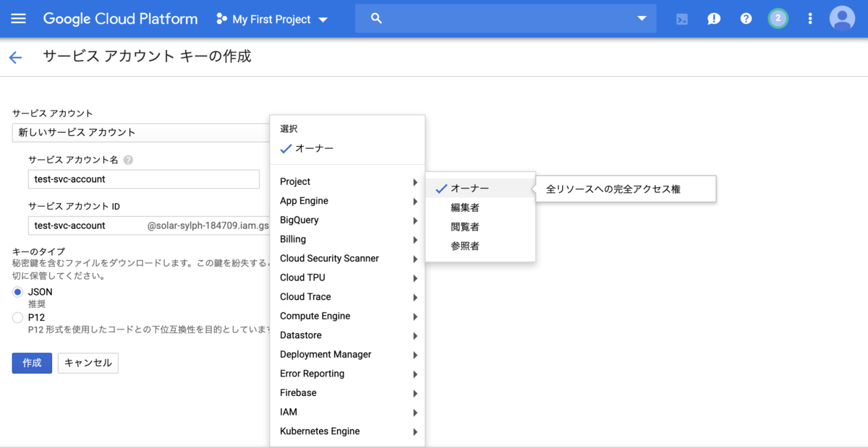868x448 pixels.
Task: Open the Deployment Manager role submenu
Action: click(347, 354)
